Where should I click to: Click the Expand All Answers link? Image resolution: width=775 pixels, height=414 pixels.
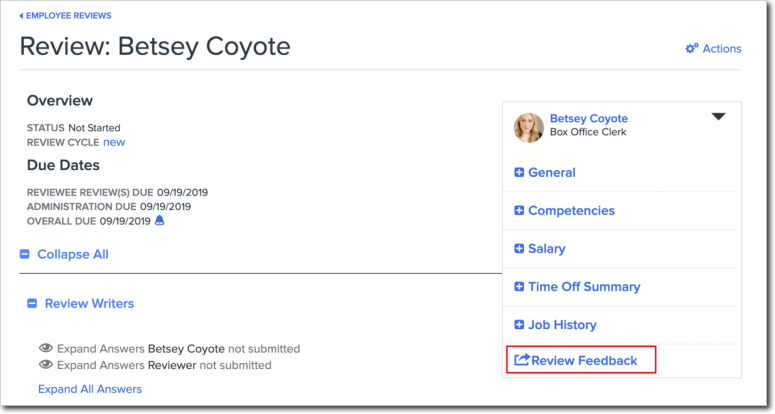click(x=90, y=389)
